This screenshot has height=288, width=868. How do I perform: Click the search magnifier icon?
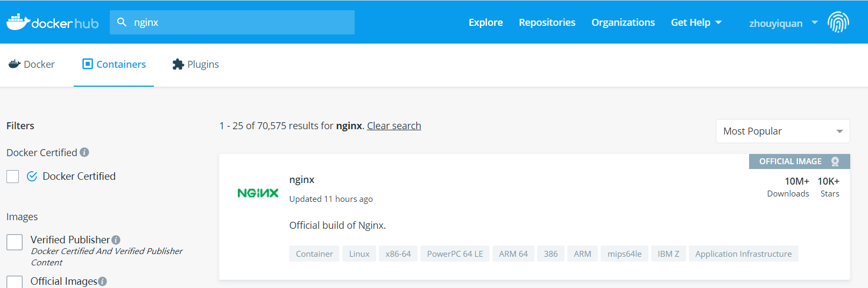click(x=122, y=22)
